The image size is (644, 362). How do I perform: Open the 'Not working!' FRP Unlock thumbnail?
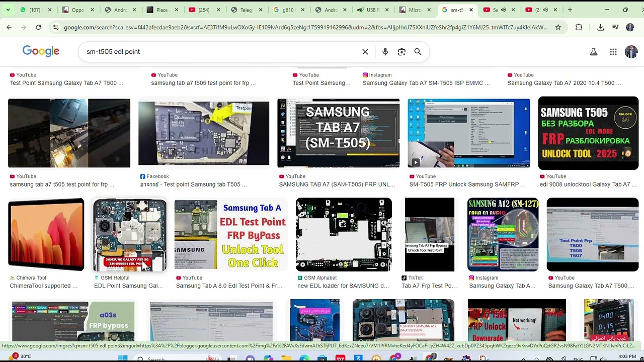[x=517, y=320]
